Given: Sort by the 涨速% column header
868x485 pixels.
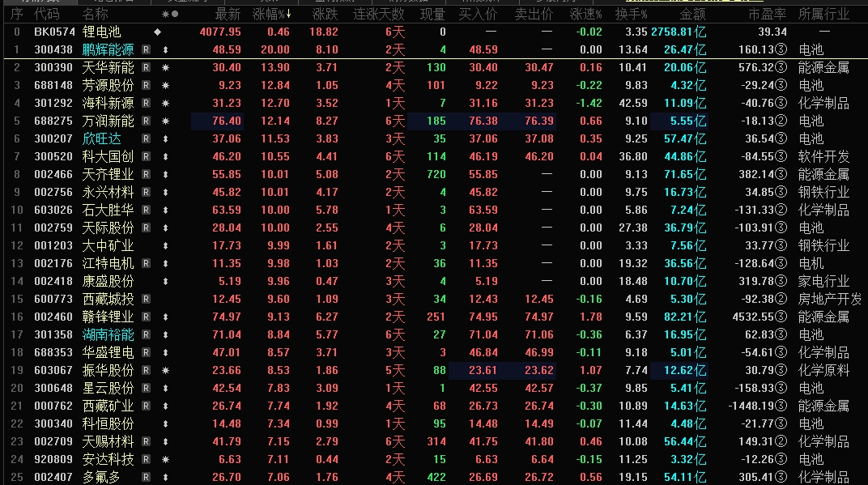Looking at the screenshot, I should point(586,14).
